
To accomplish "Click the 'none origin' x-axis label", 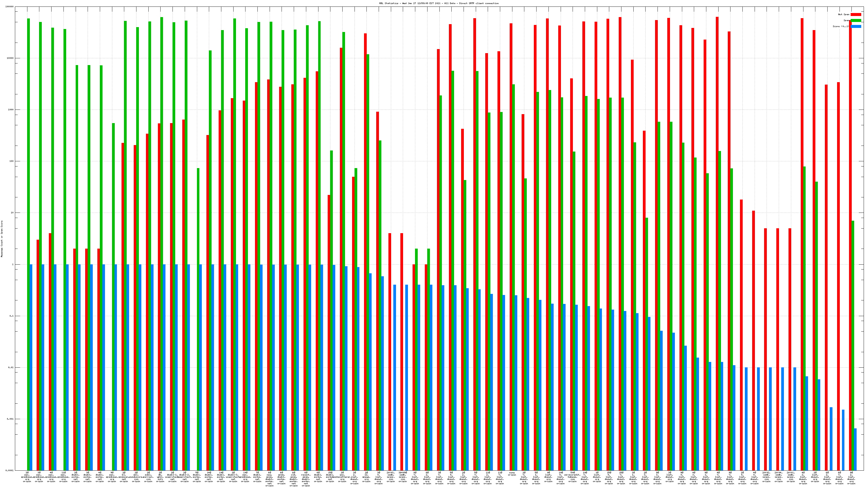I will pos(512,474).
